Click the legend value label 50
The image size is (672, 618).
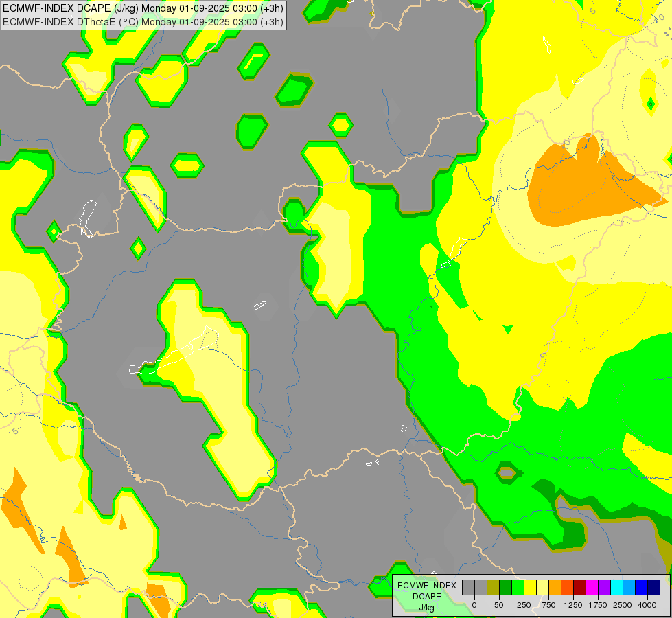(499, 605)
